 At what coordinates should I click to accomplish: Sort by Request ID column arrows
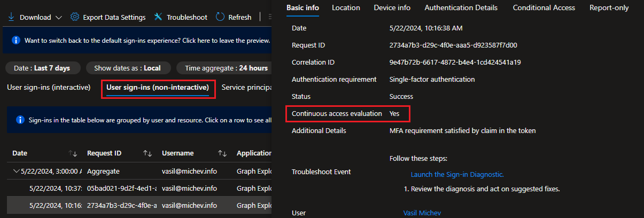coord(148,153)
